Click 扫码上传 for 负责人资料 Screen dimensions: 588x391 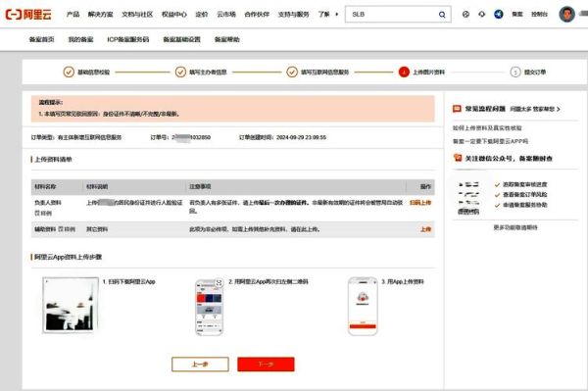coord(420,203)
